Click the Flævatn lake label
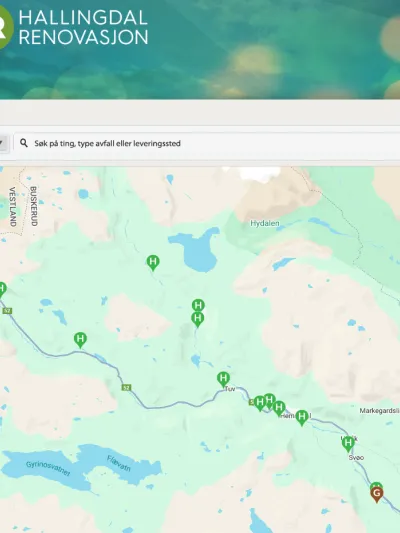The height and width of the screenshot is (533, 400). 119,463
